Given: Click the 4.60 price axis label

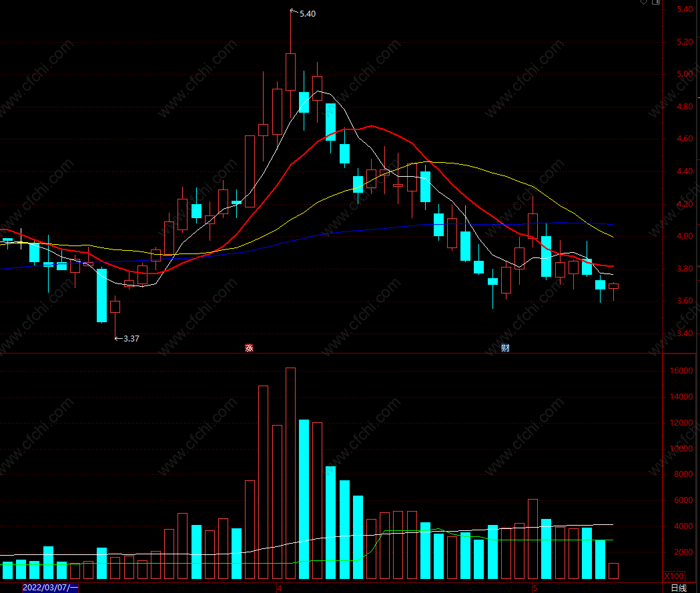Looking at the screenshot, I should 685,139.
